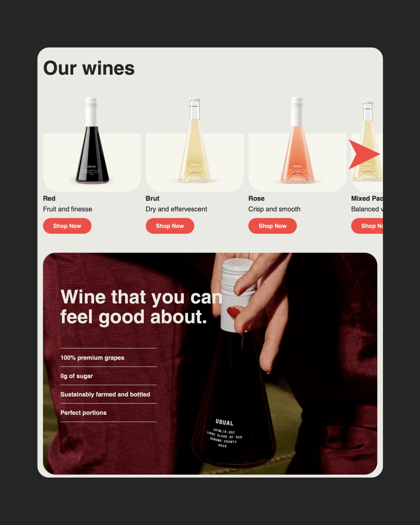Click the USUAL bottle in banner photo
The width and height of the screenshot is (420, 525).
234,364
